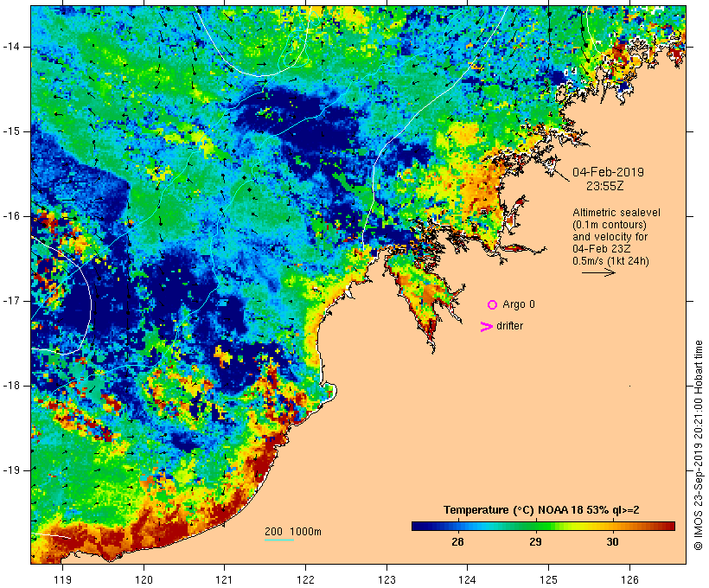Click the magenta drifter arrowhead legend symbol
Screen dimensions: 709x588
pyautogui.click(x=487, y=327)
